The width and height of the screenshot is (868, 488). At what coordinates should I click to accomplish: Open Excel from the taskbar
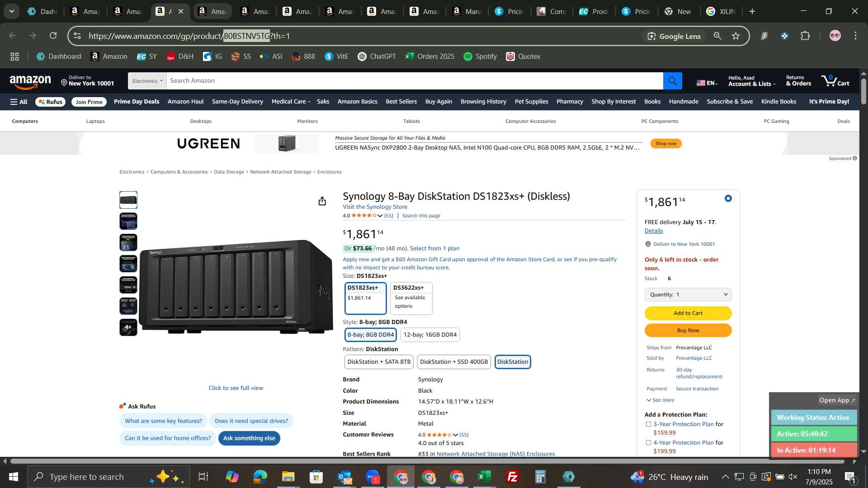(485, 477)
